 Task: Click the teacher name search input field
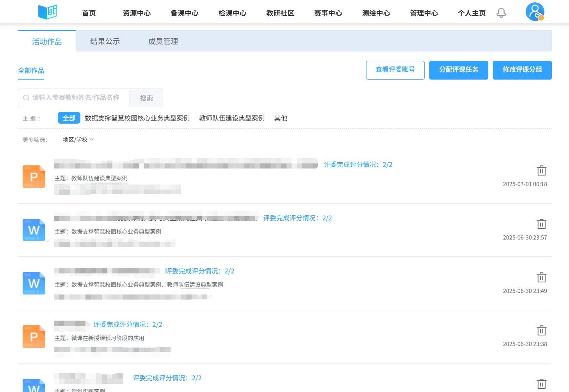click(76, 98)
